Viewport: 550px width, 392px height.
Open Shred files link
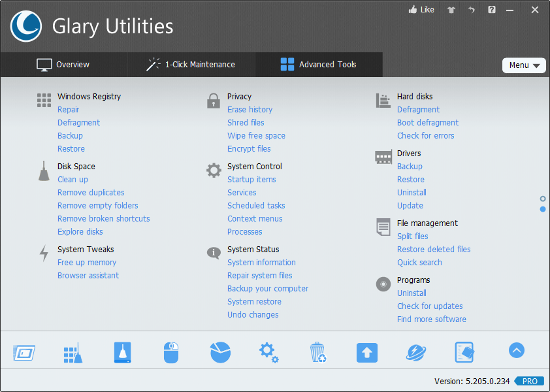246,122
